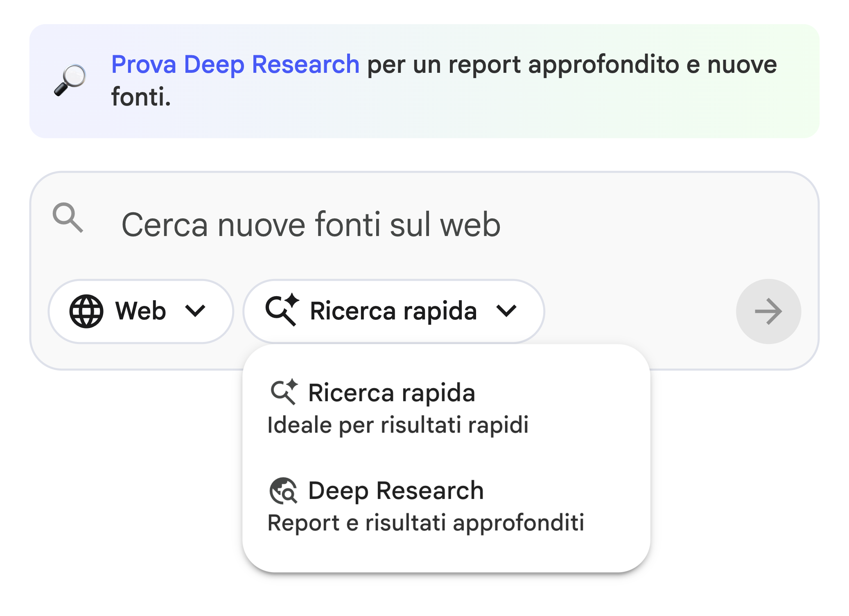The height and width of the screenshot is (616, 849).
Task: Focus the 'Cerca nuove fonti sul web' field
Action: click(x=311, y=225)
